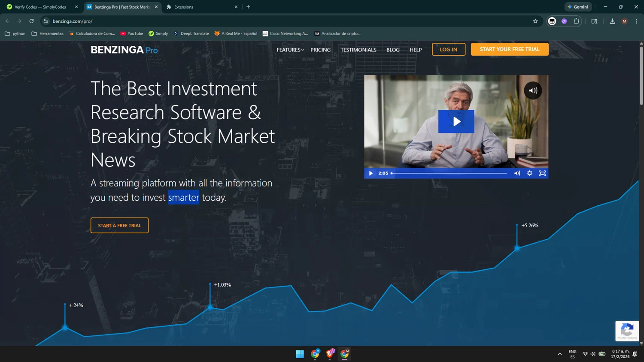
Task: Open browser Downloads
Action: point(612,21)
